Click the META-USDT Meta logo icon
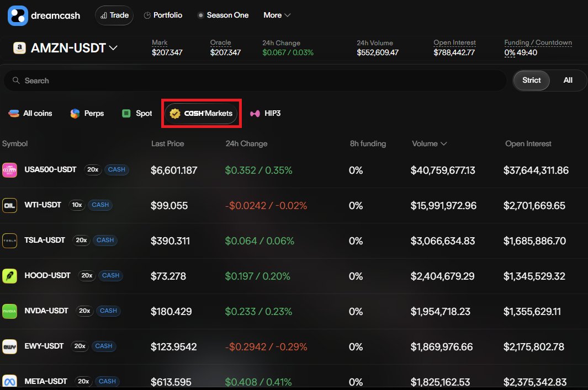The image size is (588, 390). coord(9,381)
